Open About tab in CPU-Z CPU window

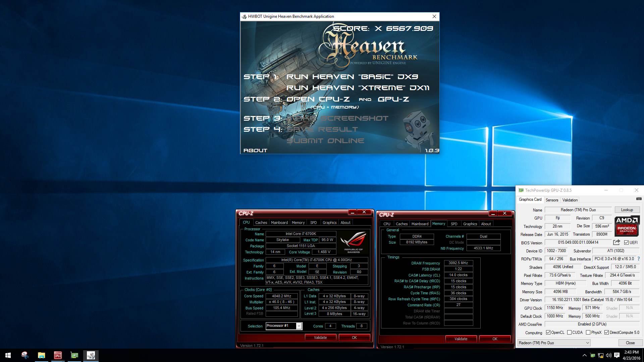(345, 223)
